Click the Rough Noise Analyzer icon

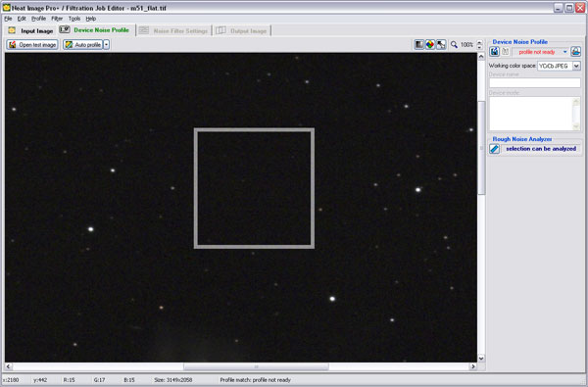pos(494,149)
